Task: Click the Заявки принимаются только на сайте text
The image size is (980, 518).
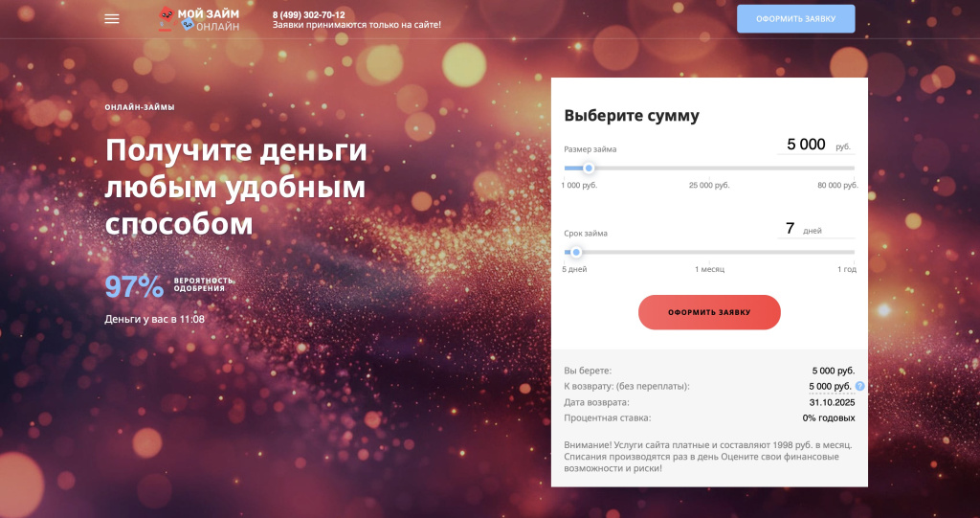Action: pyautogui.click(x=357, y=25)
